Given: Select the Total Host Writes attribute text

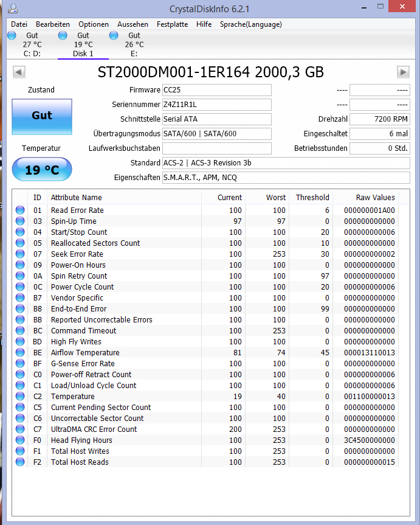Looking at the screenshot, I should pos(80,451).
